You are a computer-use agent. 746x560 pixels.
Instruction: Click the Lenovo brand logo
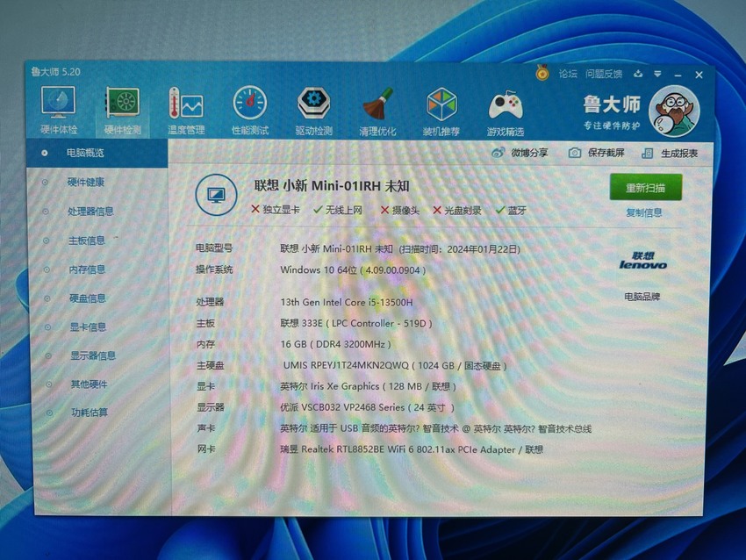(642, 261)
